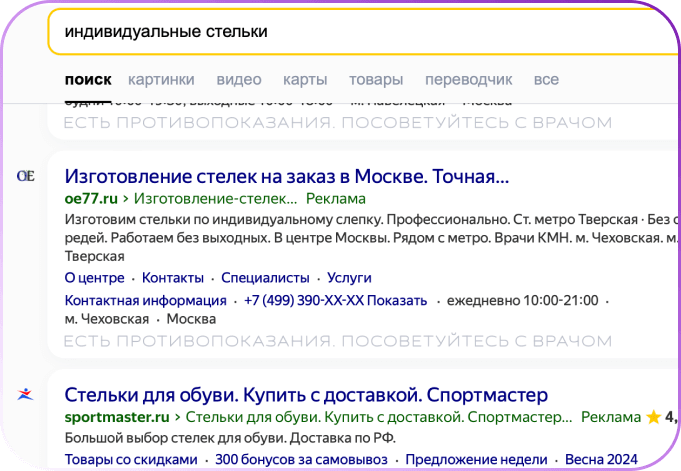Viewport: 681px width, 471px height.
Task: Click the Москва city text
Action: pyautogui.click(x=191, y=319)
